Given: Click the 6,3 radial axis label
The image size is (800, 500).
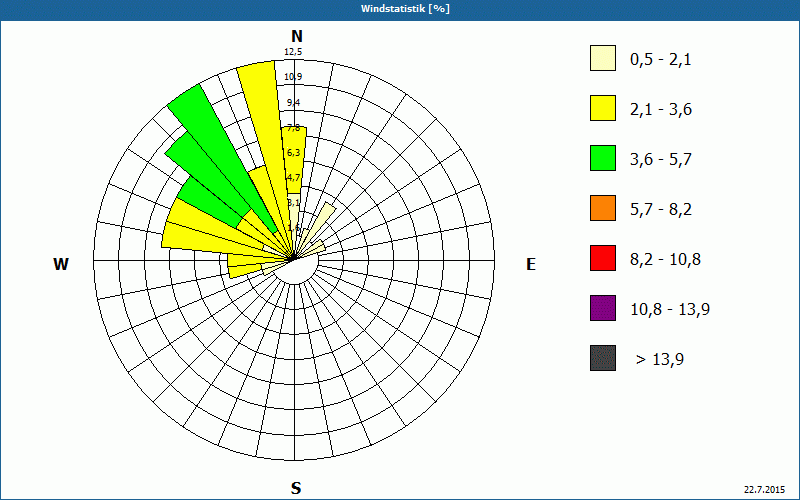Looking at the screenshot, I should coord(293,153).
